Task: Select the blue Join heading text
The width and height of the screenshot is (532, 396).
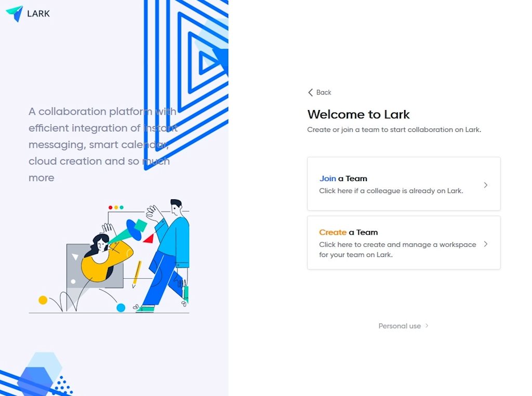Action: tap(327, 179)
